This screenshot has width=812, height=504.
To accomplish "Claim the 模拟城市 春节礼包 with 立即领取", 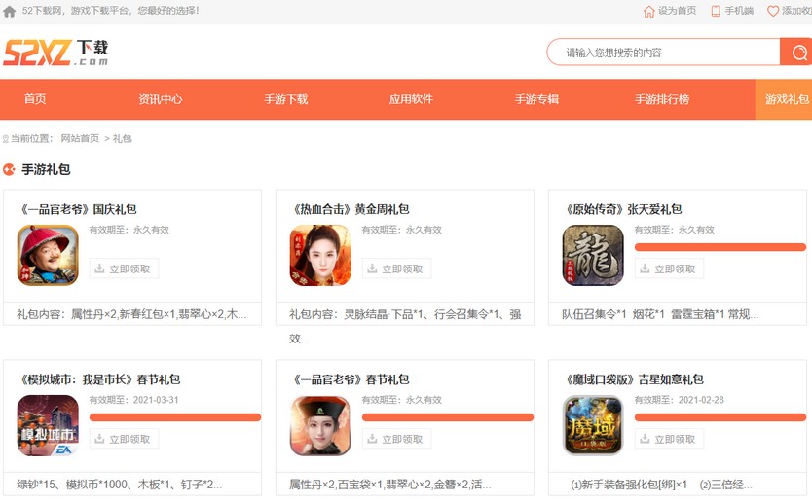I will [124, 440].
